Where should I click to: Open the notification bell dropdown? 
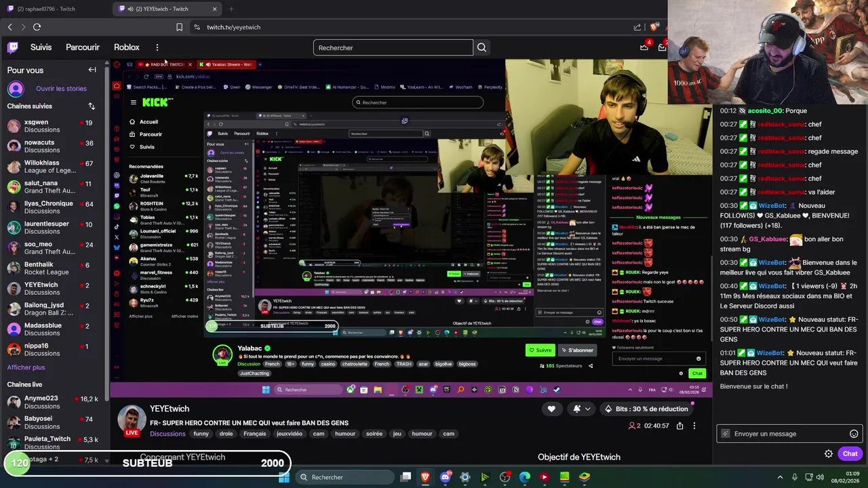580,409
